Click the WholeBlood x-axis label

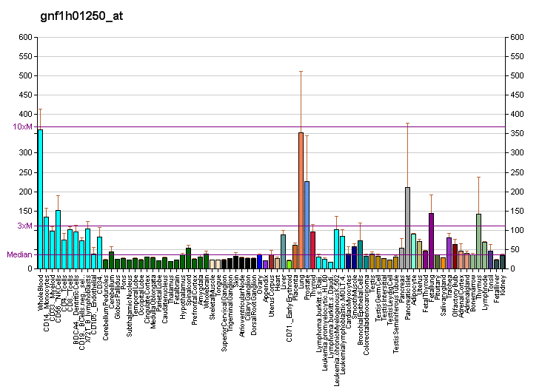point(40,292)
